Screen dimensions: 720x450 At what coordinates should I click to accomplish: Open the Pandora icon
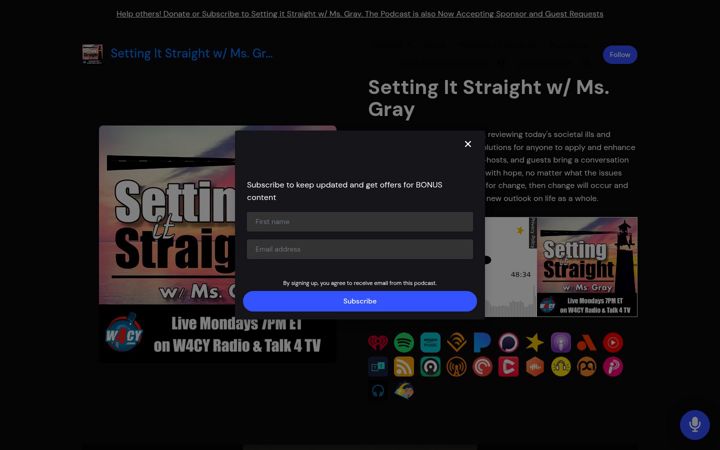coord(483,343)
